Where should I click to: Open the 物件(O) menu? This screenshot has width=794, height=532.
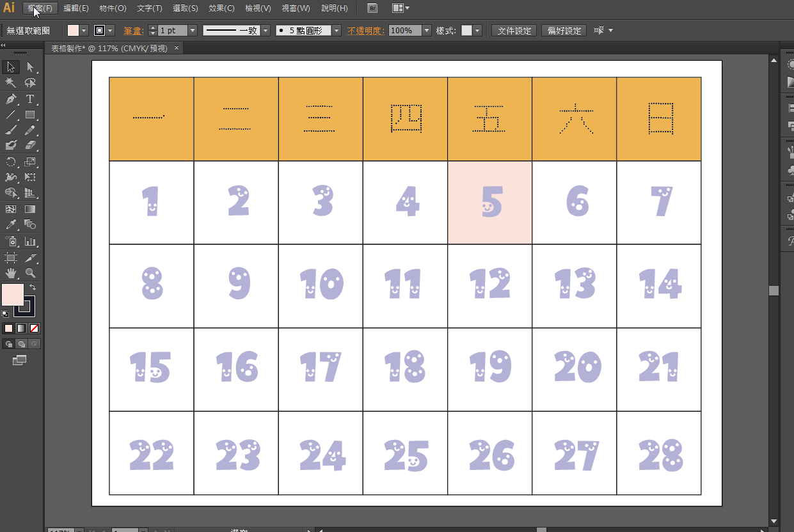coord(113,8)
